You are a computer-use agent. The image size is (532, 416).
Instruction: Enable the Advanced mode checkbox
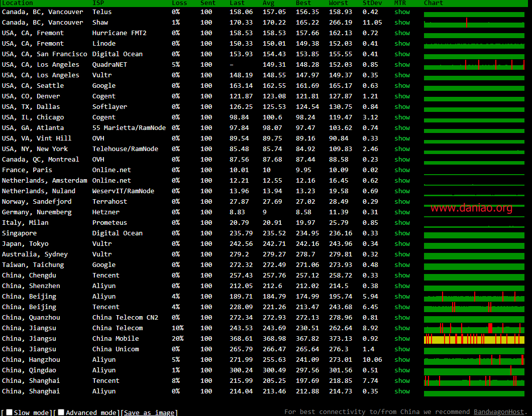[x=61, y=412]
